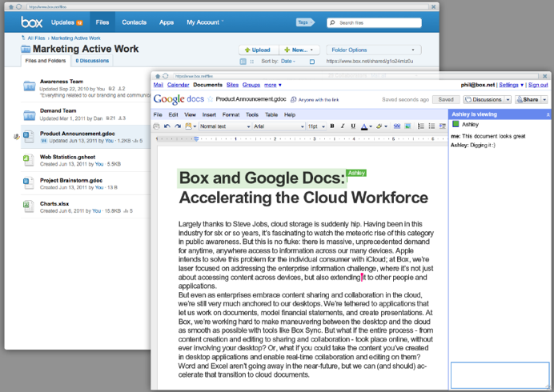Open the Sort by Date dropdown
Screen dimensions: 554x392
coord(287,61)
